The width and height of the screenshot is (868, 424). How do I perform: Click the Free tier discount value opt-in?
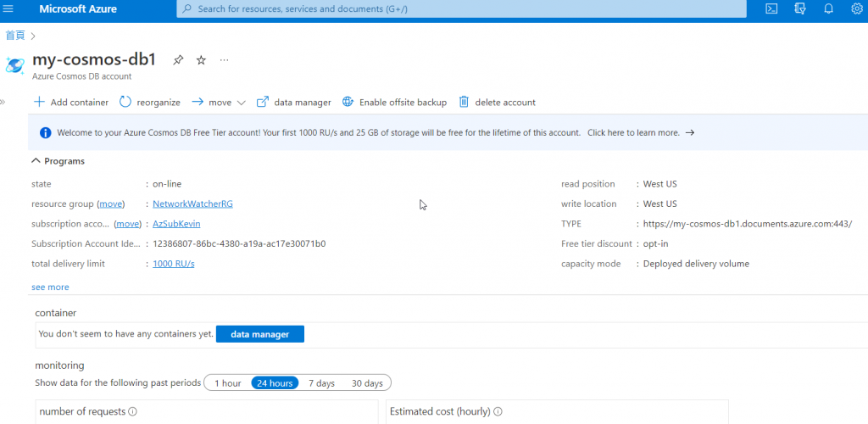(x=656, y=244)
